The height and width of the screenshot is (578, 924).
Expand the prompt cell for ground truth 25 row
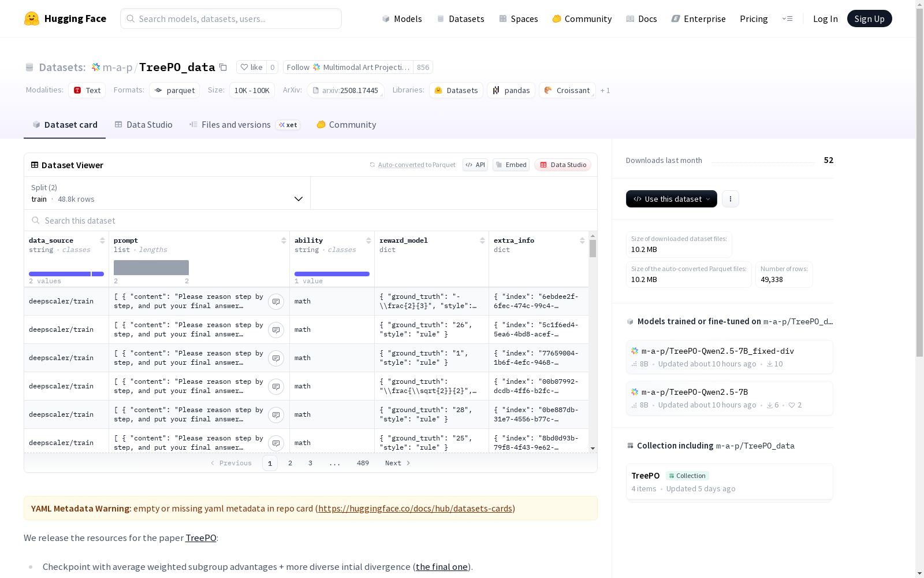coord(276,443)
